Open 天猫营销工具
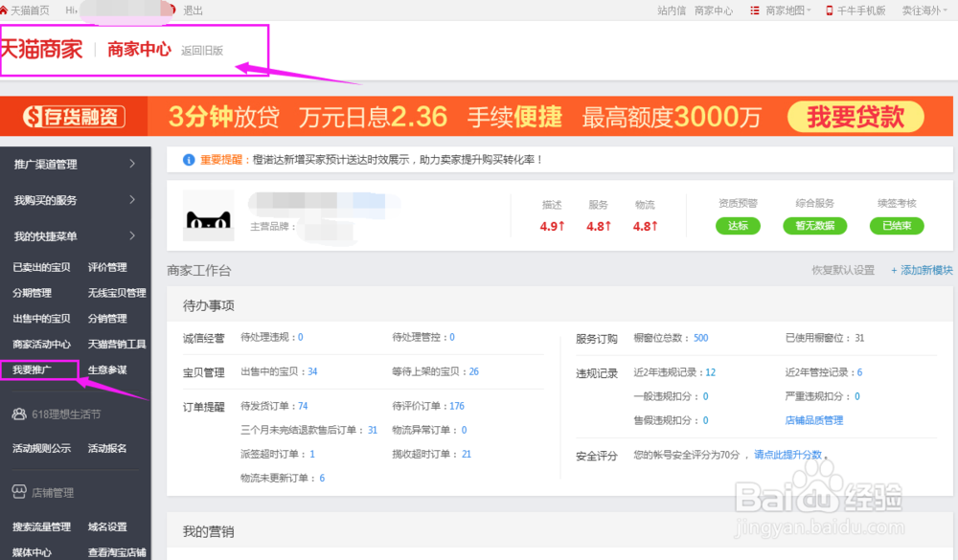The height and width of the screenshot is (560, 958). point(117,345)
